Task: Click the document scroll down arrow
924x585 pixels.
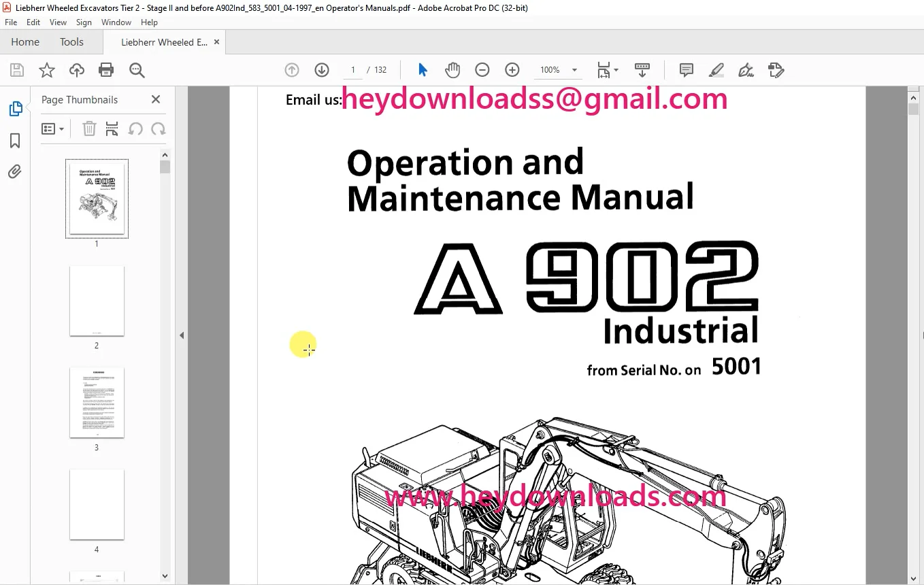Action: 913,578
